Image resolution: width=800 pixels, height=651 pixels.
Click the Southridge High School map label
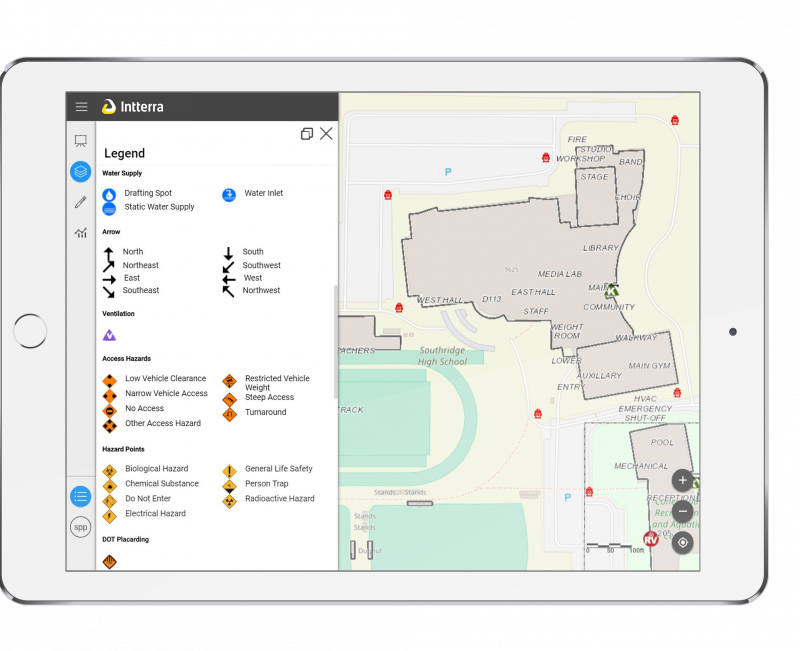point(442,356)
